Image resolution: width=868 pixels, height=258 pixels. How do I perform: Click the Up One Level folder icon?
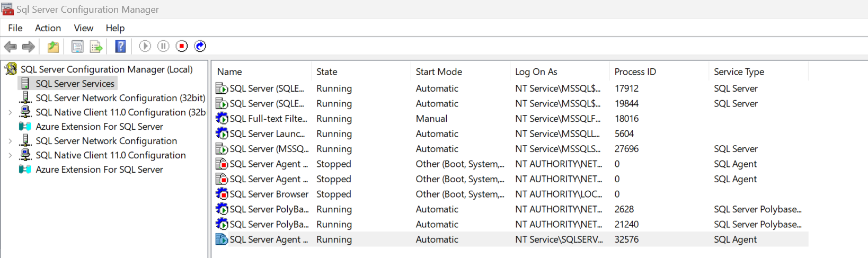click(x=53, y=47)
